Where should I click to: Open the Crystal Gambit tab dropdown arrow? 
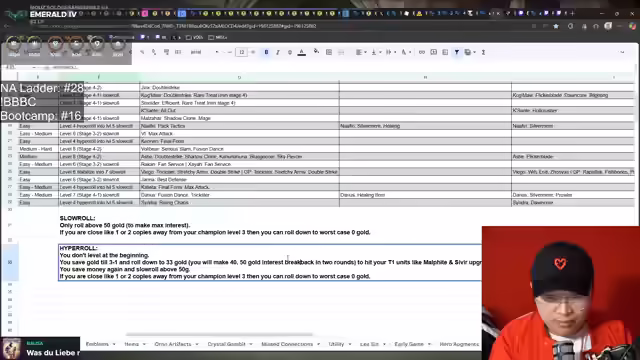(x=251, y=344)
